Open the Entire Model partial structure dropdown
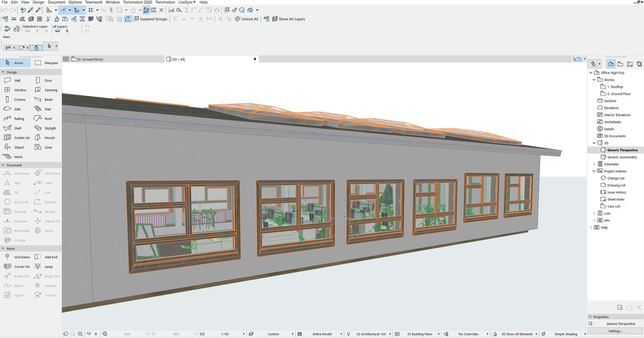644x338 pixels. pyautogui.click(x=324, y=334)
